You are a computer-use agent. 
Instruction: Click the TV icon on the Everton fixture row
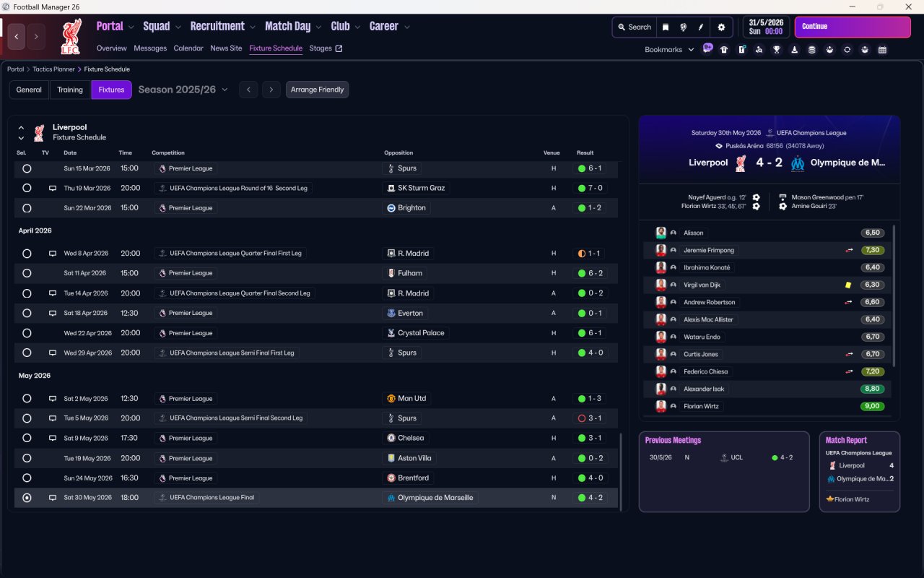[x=52, y=313]
